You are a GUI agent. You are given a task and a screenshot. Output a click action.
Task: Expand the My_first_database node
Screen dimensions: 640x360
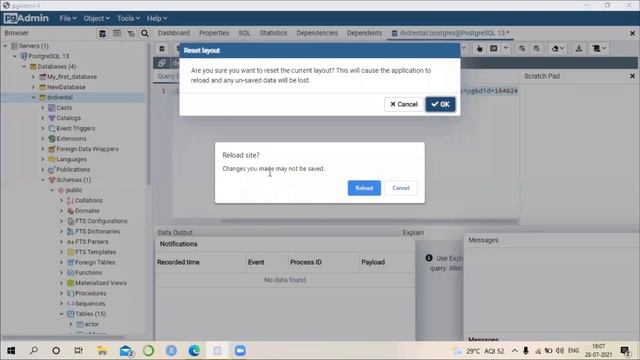[x=33, y=77]
